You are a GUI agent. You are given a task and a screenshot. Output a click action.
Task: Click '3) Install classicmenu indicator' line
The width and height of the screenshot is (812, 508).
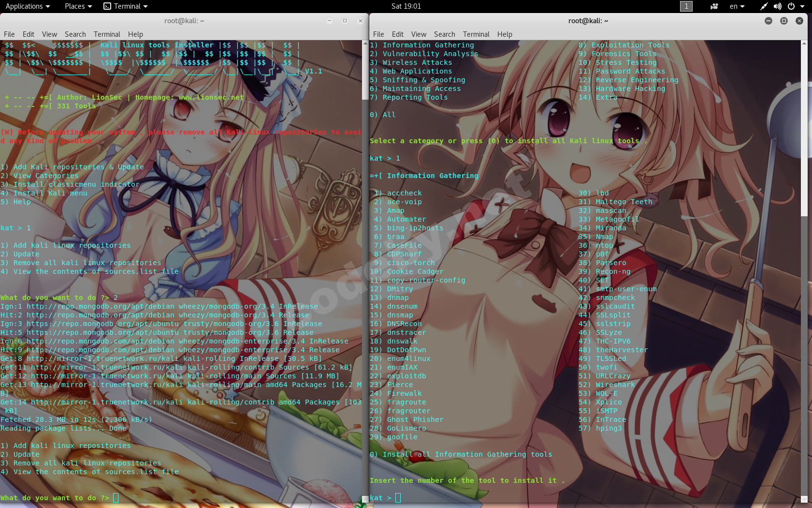click(70, 184)
